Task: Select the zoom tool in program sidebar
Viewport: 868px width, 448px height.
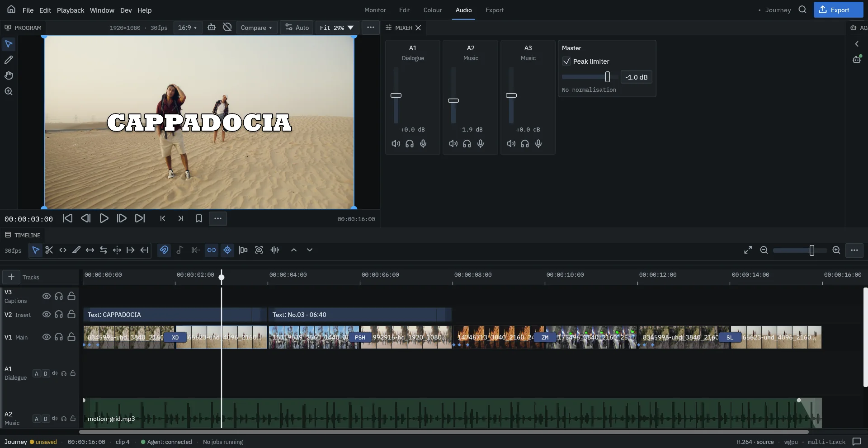Action: point(9,91)
